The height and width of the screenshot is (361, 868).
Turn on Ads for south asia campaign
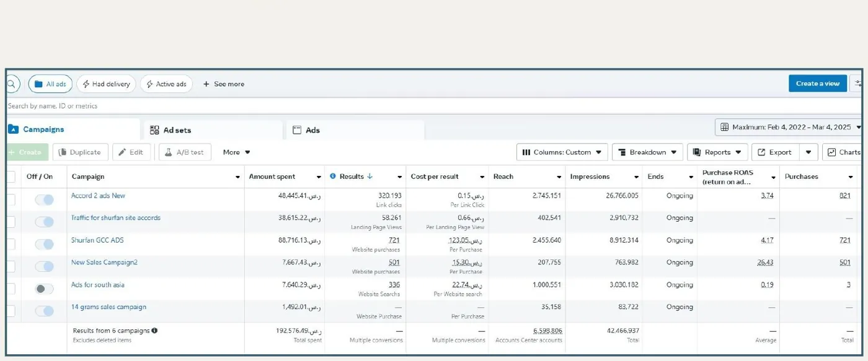pyautogui.click(x=44, y=289)
